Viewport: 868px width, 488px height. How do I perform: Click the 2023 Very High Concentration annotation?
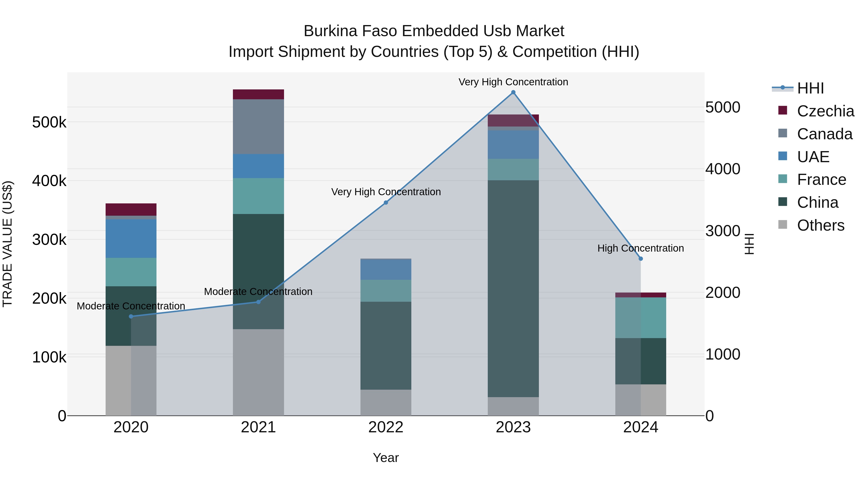513,82
